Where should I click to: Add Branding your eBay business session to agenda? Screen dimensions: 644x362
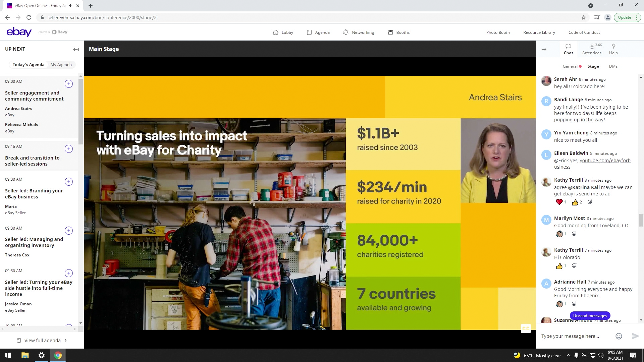click(68, 182)
